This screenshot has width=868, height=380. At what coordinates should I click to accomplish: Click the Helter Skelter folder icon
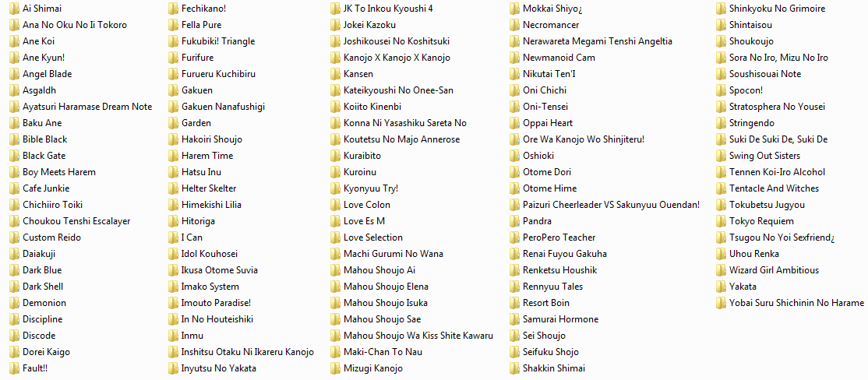(x=173, y=188)
